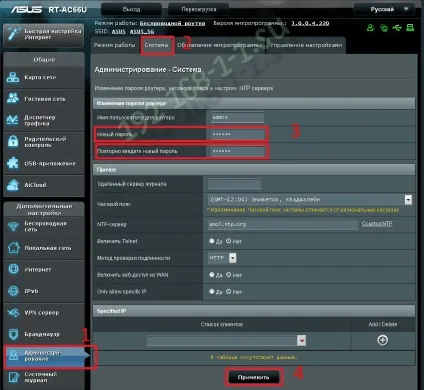Image resolution: width=424 pixels, height=390 pixels.
Task: Click the Применить apply button
Action: pyautogui.click(x=253, y=377)
